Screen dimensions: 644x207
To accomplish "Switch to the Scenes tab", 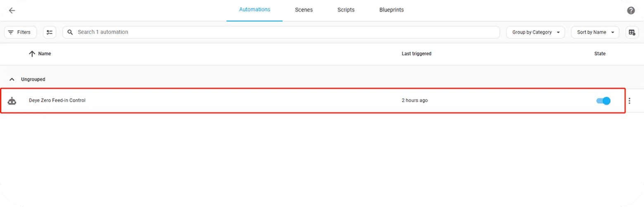I will (x=304, y=10).
